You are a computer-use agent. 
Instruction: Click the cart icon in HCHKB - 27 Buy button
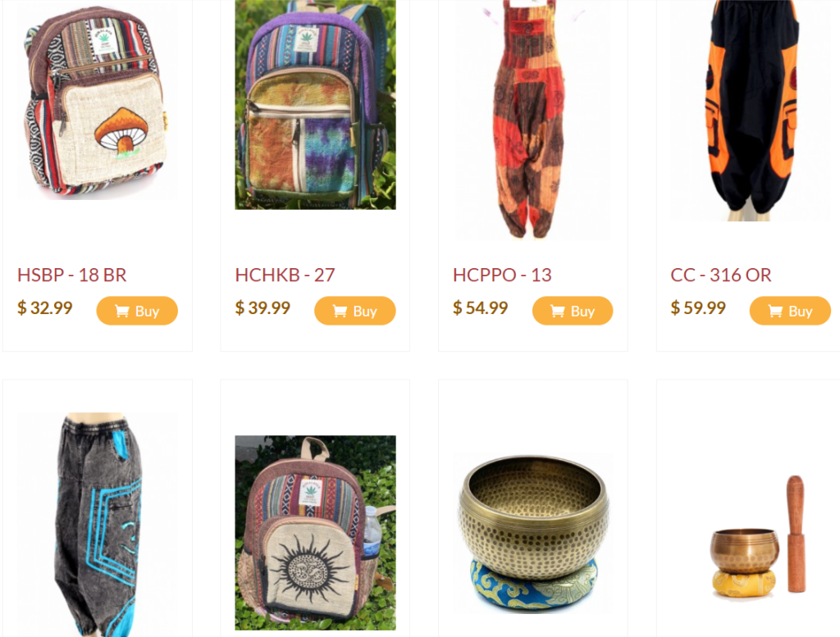[340, 311]
